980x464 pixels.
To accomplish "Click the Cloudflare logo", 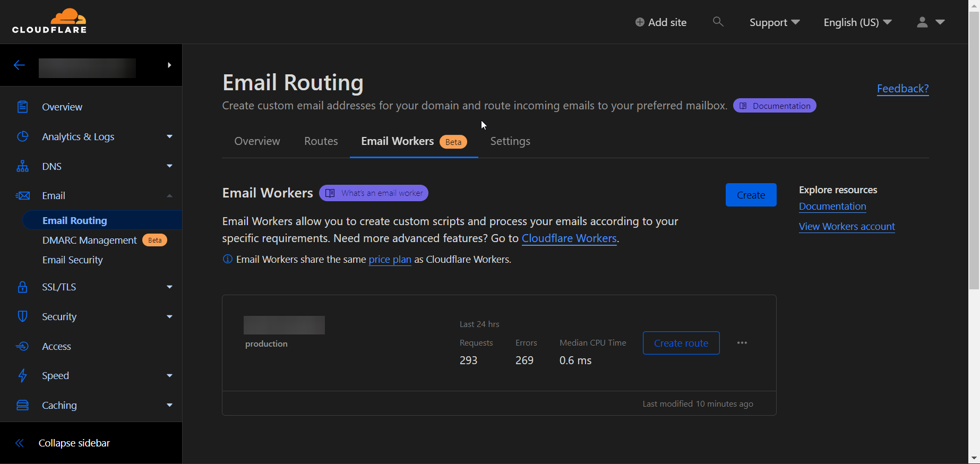I will pos(49,21).
